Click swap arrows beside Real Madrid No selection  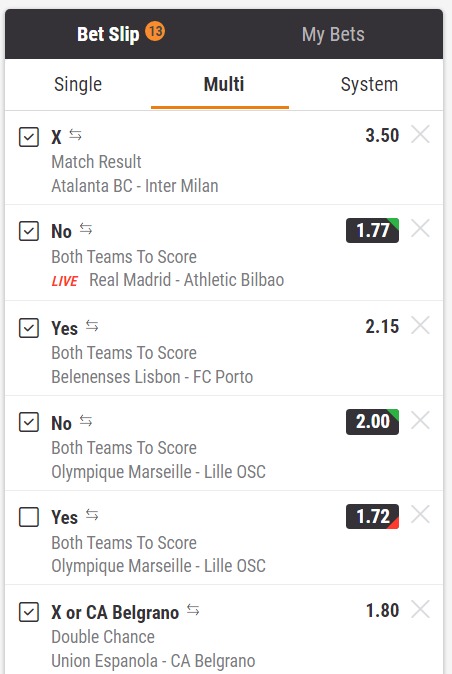86,229
